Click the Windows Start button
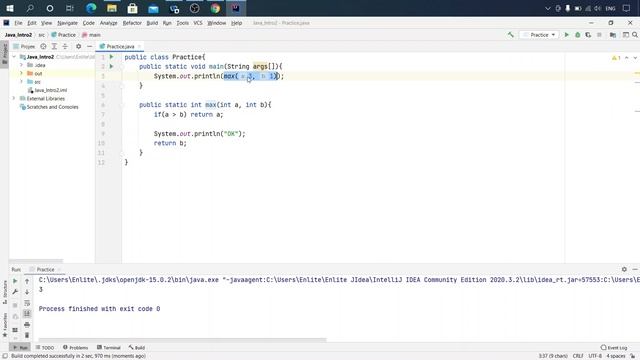This screenshot has width=640, height=360. tap(10, 8)
